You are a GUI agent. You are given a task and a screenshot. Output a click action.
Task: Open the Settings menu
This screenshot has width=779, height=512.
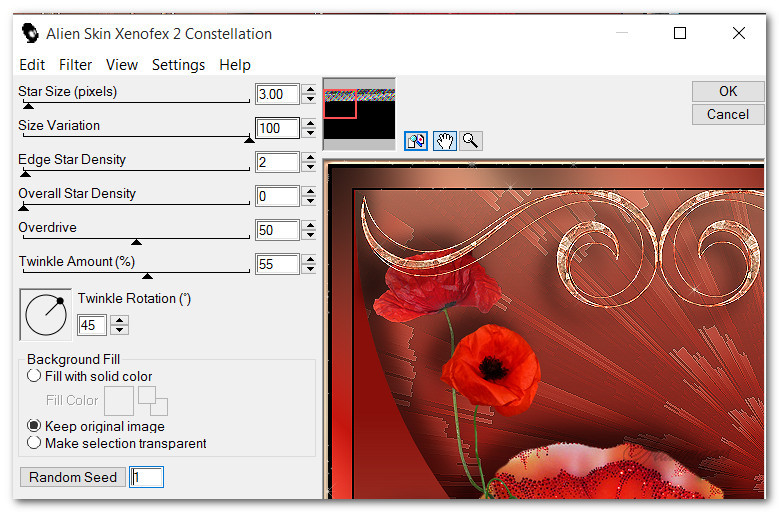click(x=178, y=65)
